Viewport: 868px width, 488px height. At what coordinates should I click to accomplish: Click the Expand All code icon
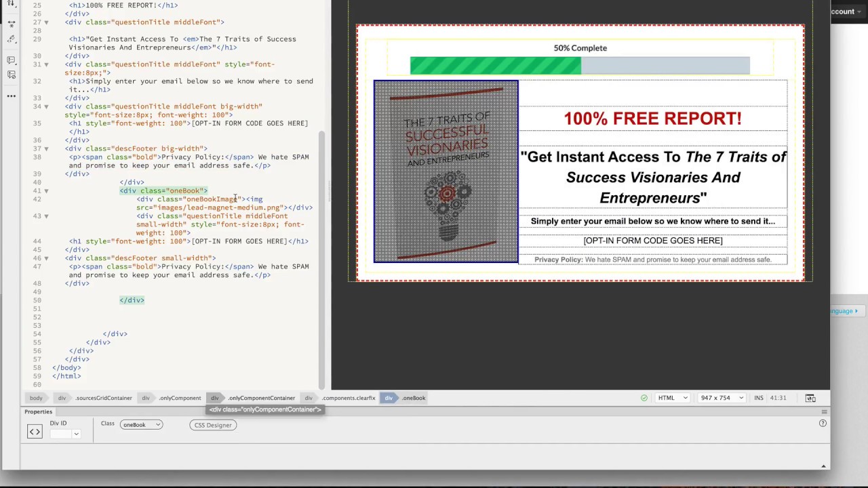click(11, 23)
